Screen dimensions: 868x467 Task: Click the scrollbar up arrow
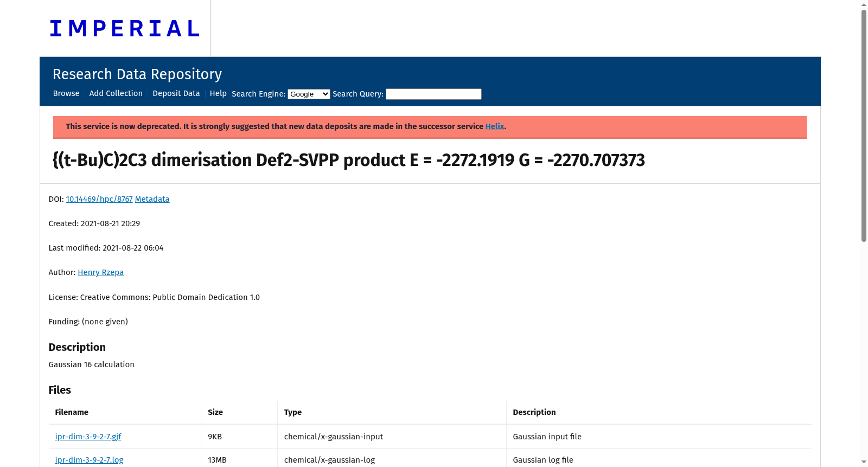click(x=864, y=4)
